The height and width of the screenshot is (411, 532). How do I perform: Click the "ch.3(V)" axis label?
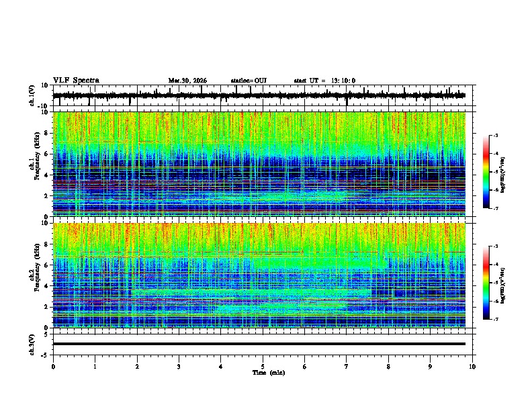click(x=32, y=345)
